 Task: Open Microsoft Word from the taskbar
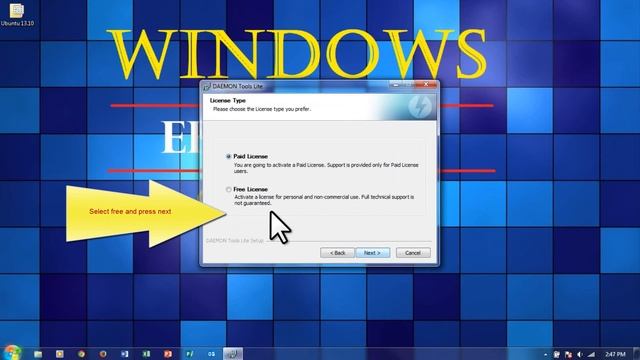[x=124, y=354]
